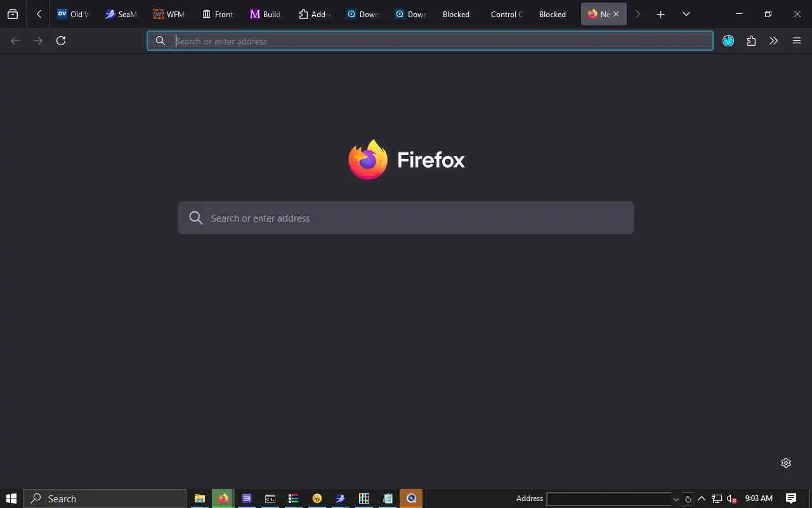Open the striped list app taskbar icon
Screen dimensions: 812x508
293,498
